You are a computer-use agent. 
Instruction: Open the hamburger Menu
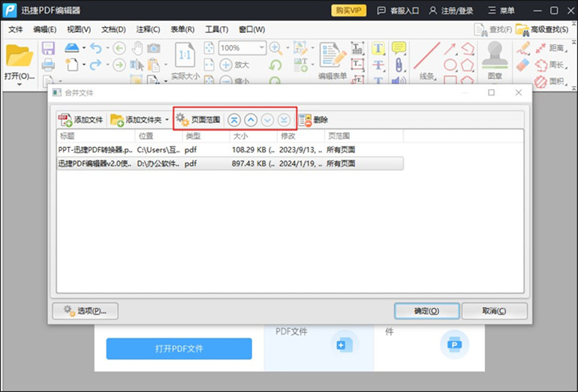click(x=501, y=11)
